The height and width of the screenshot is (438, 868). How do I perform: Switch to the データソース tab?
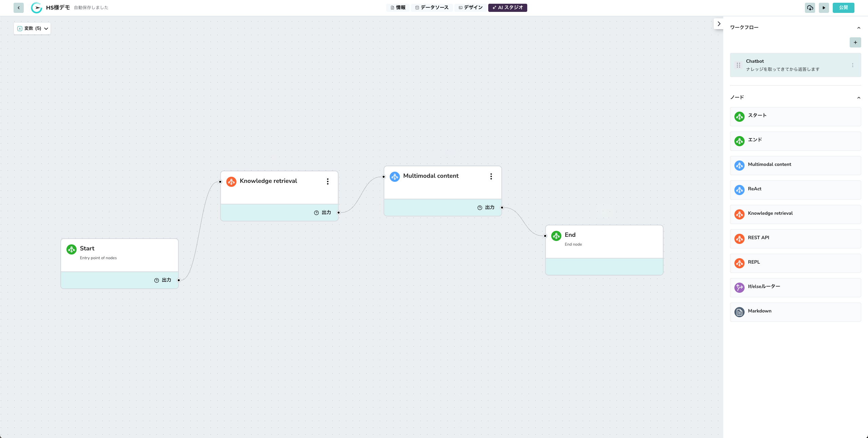432,7
